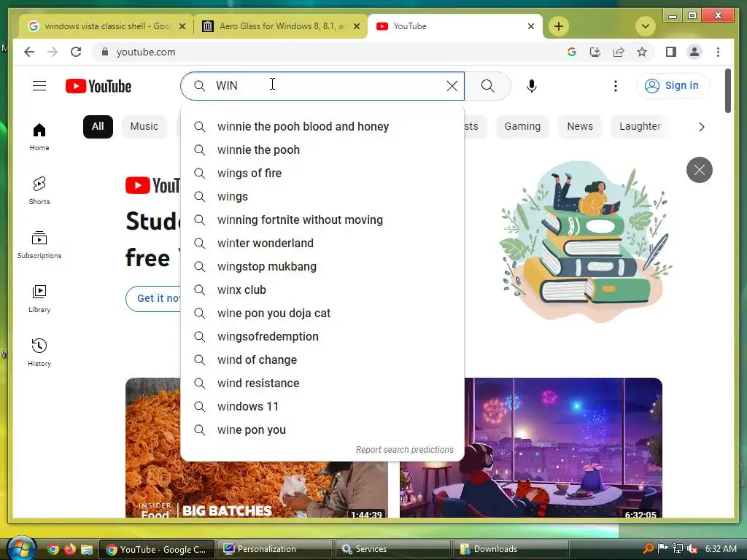Screen dimensions: 747x560
Task: Open a new browser tab
Action: [559, 26]
